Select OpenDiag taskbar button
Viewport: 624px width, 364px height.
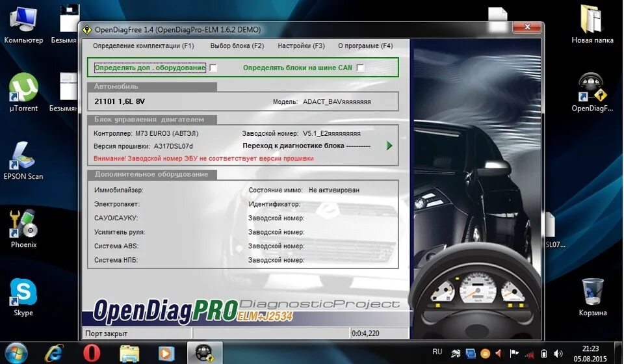205,353
